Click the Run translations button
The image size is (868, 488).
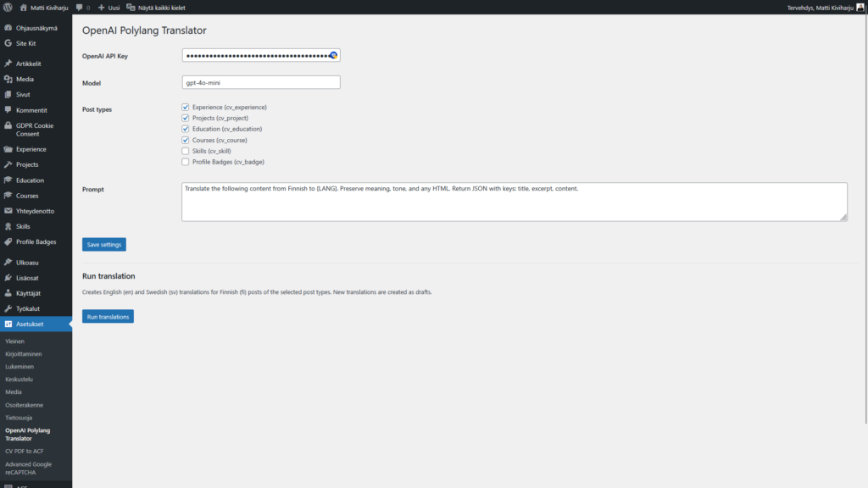(x=108, y=317)
